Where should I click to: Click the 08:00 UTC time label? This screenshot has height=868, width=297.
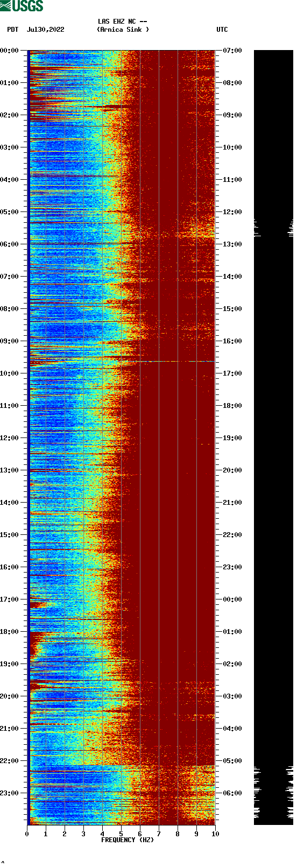(232, 83)
